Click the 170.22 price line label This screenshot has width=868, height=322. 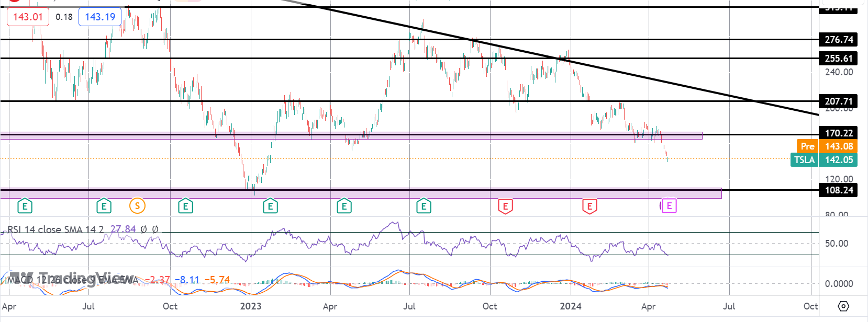pyautogui.click(x=839, y=133)
